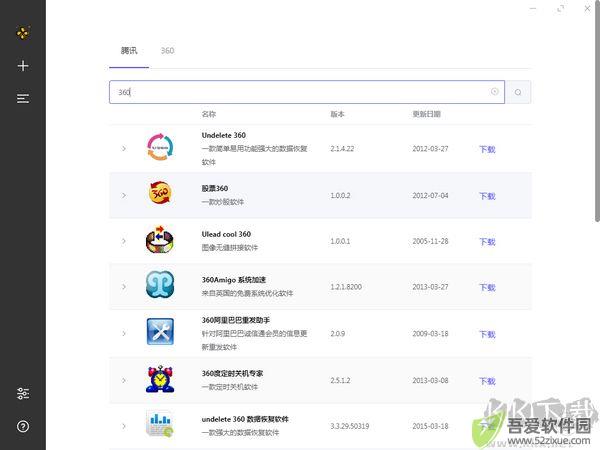Maximize the window
600x450 pixels.
click(x=561, y=8)
